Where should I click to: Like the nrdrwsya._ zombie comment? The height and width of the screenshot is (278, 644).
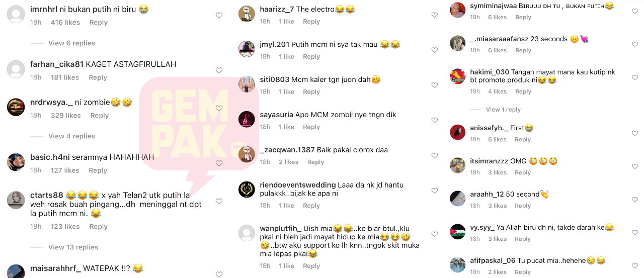click(x=219, y=108)
